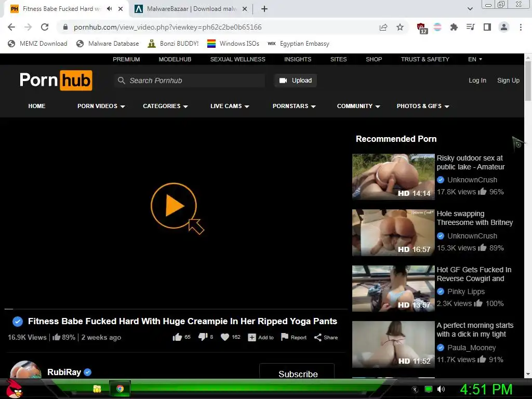
Task: Open the recommended thumbnail lasting 16:57
Action: pos(393,232)
